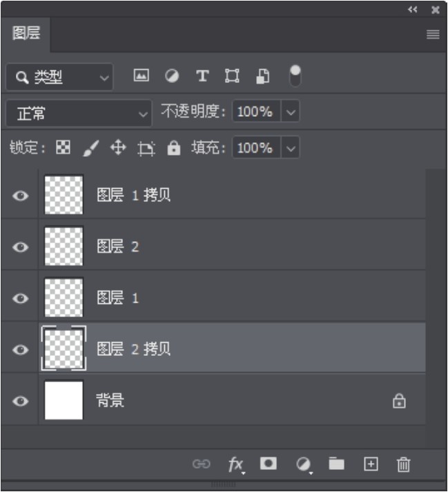Hide the 图层 1 拷贝 layer
The height and width of the screenshot is (492, 448).
pyautogui.click(x=21, y=196)
